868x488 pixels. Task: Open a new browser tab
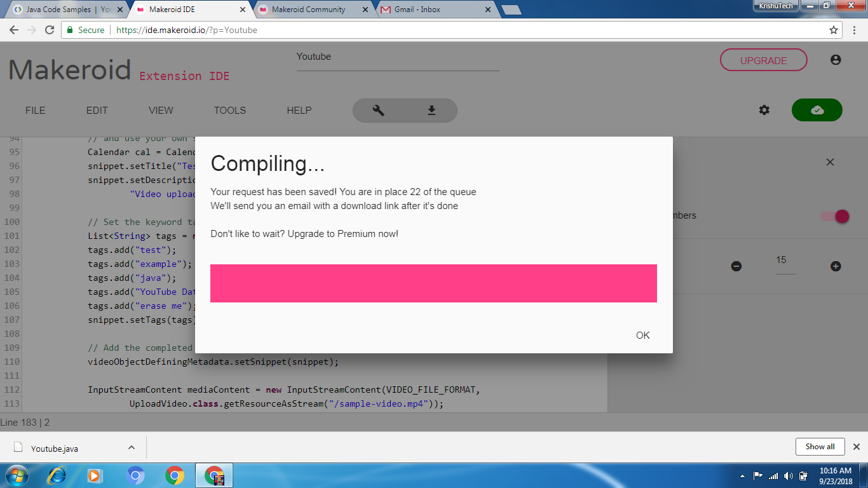(x=511, y=10)
